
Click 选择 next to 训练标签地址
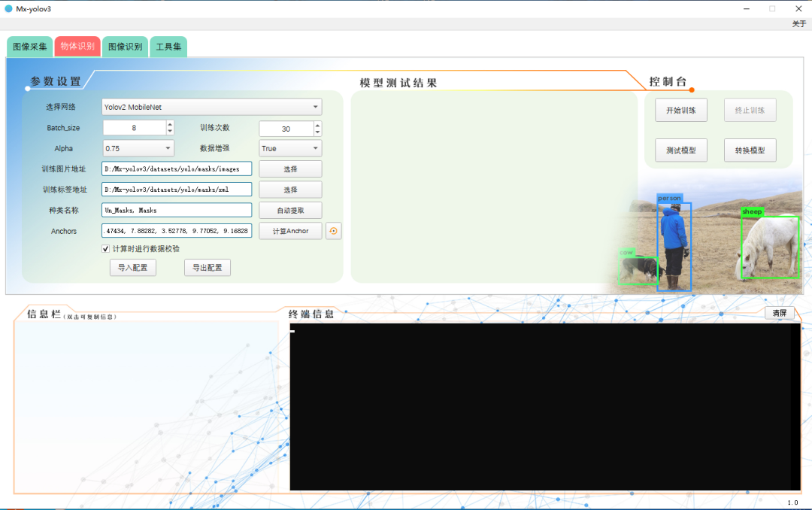pos(290,190)
